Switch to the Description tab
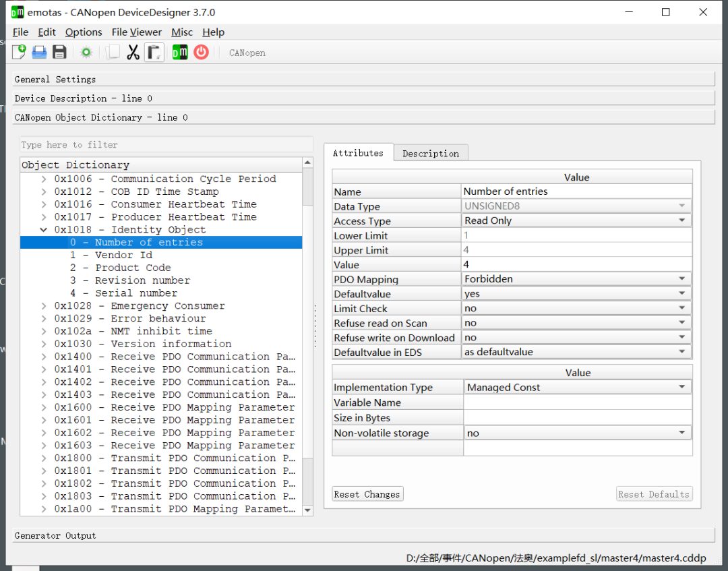Viewport: 728px width, 571px height. [431, 153]
